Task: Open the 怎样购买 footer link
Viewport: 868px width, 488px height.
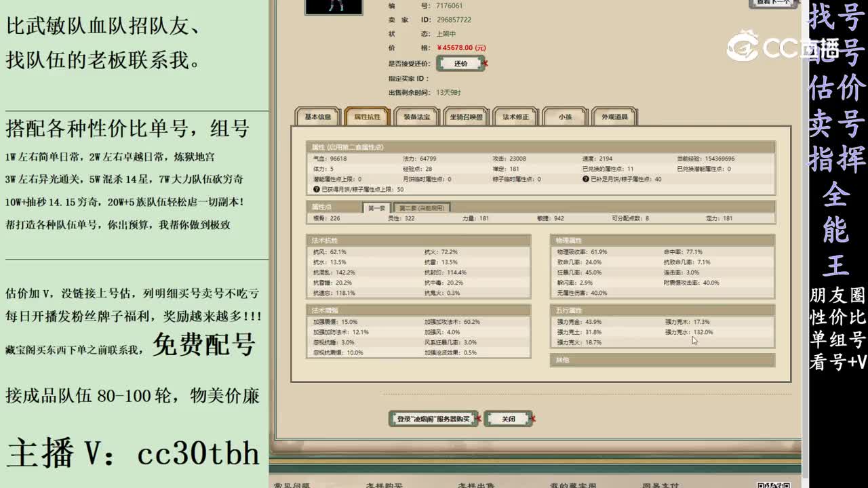Action: pos(385,485)
